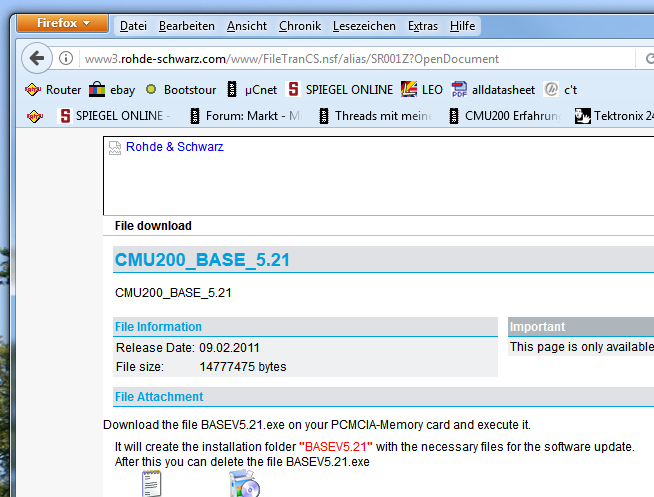654x497 pixels.
Task: Click the CMU200 Erfahrung chip icon
Action: (x=454, y=115)
